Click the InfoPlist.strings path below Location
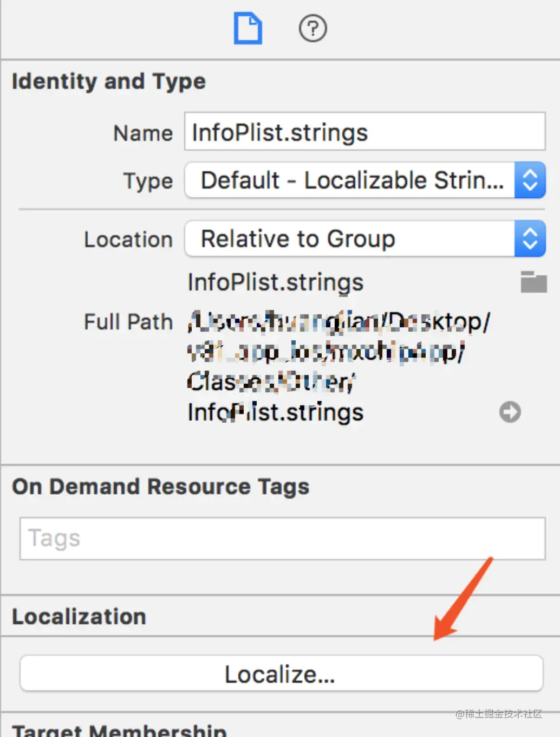Screen dimensions: 560x737 (275, 282)
